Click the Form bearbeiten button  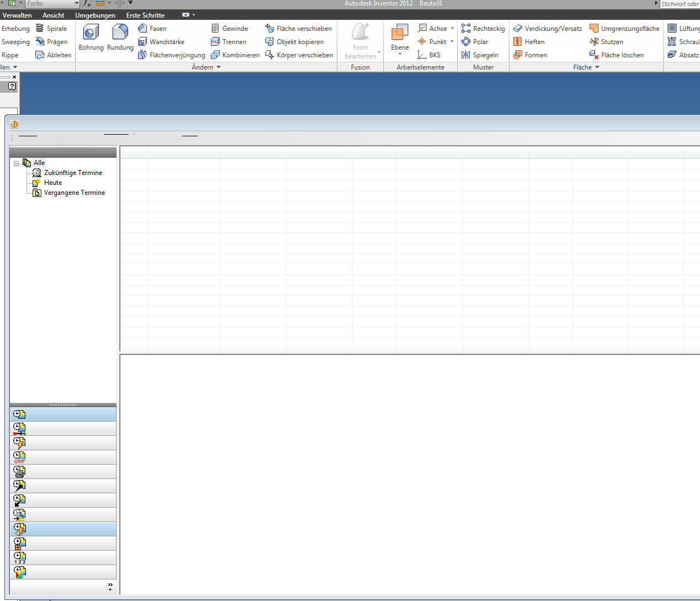[360, 41]
